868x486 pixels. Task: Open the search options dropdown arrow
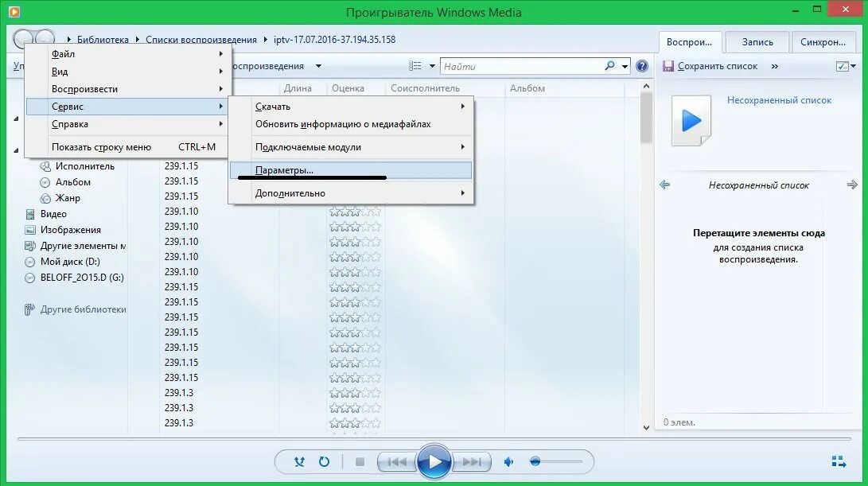click(x=625, y=67)
